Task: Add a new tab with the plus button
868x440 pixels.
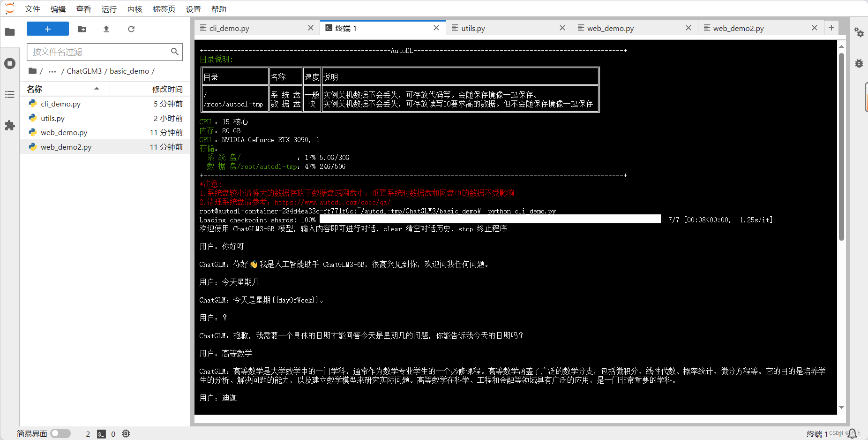Action: [831, 28]
